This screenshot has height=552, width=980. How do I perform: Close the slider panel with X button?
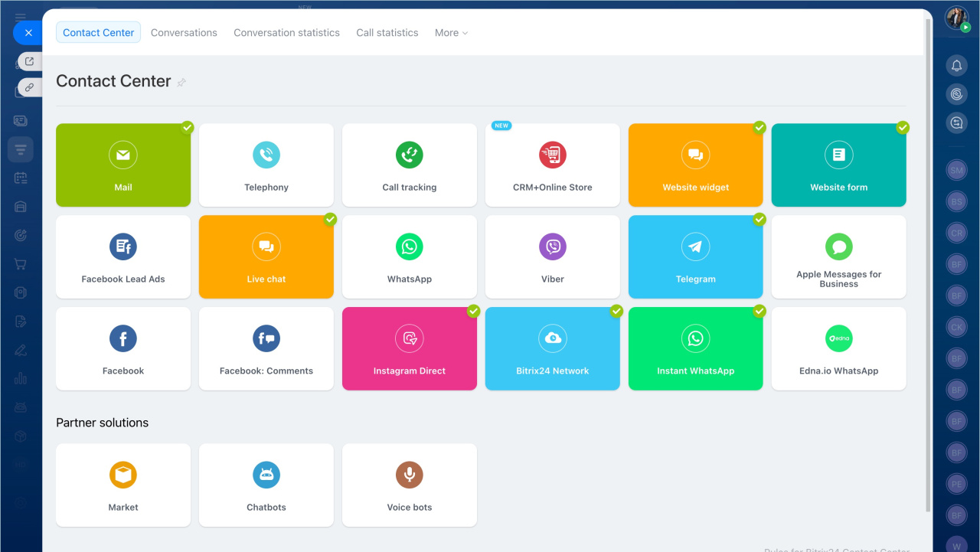[x=28, y=33]
